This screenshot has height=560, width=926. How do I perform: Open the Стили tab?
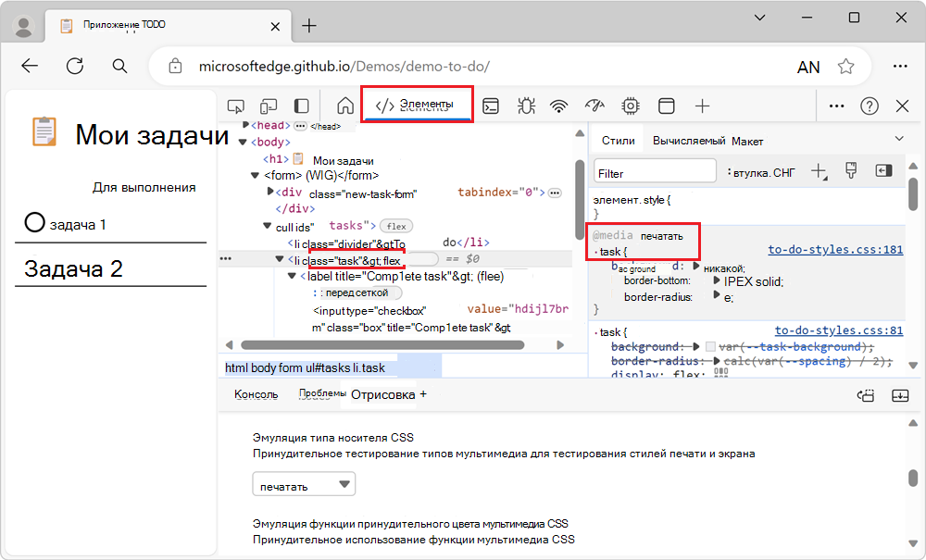tap(618, 141)
